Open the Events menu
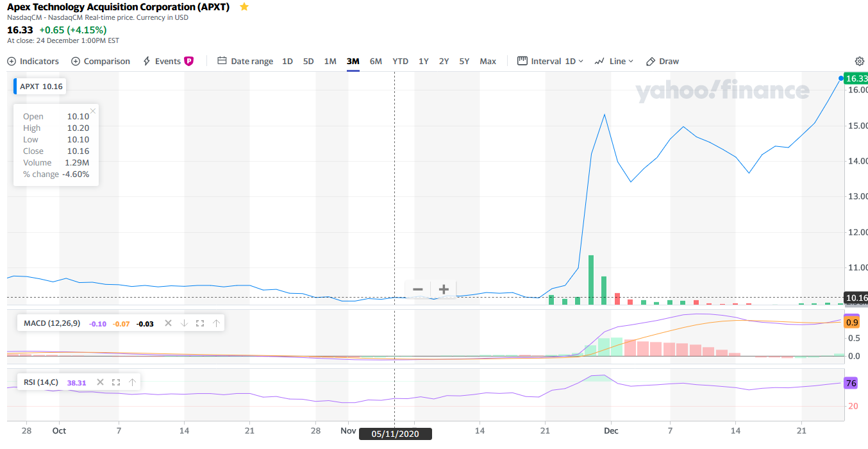Image resolution: width=868 pixels, height=449 pixels. [167, 62]
